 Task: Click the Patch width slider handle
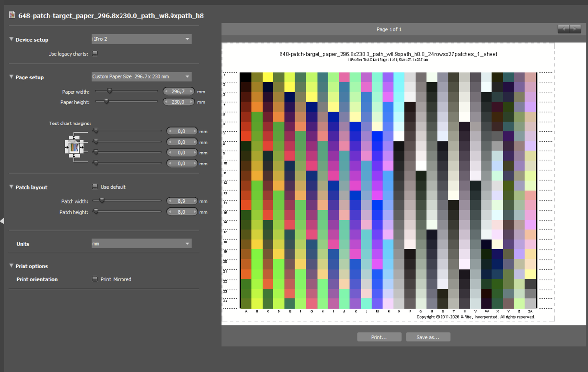click(102, 200)
